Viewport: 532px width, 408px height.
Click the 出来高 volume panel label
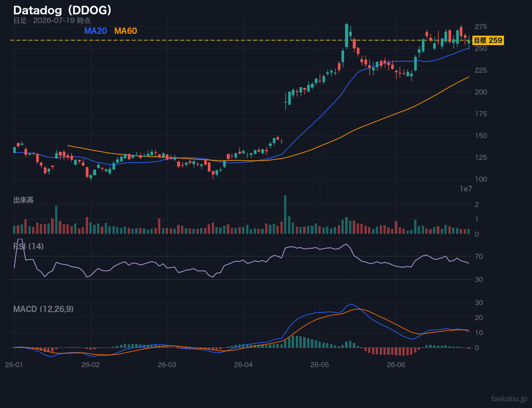click(x=23, y=200)
